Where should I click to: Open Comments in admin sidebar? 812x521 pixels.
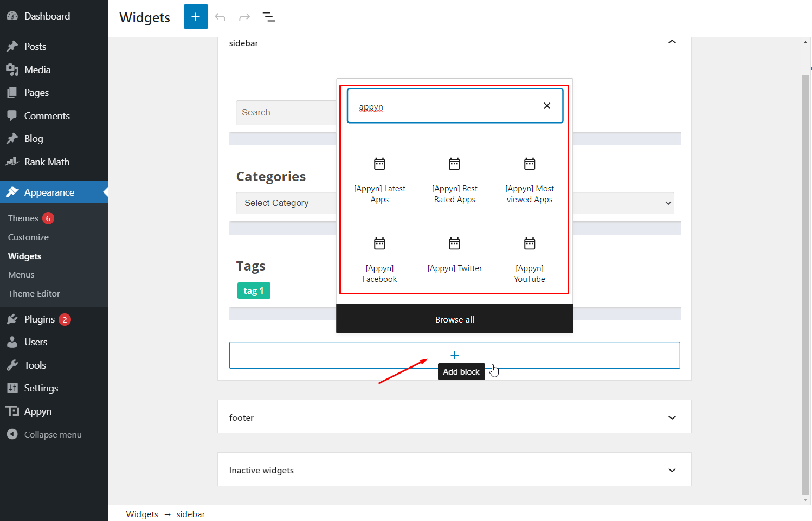tap(54, 116)
